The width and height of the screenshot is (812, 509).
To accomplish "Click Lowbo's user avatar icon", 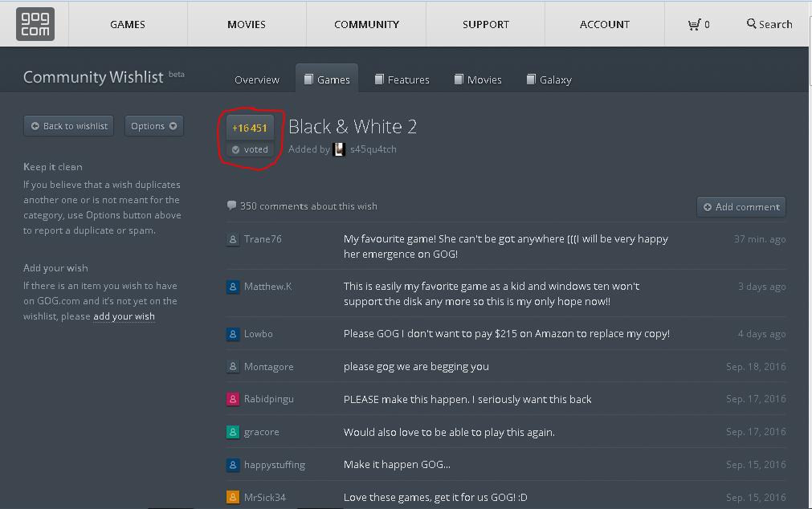I will pos(233,334).
